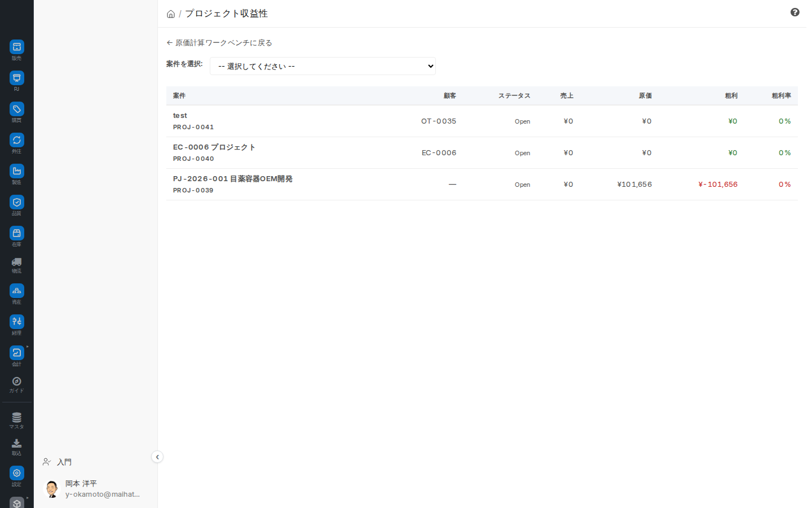Expand the 会計 submenu arrow

(27, 347)
